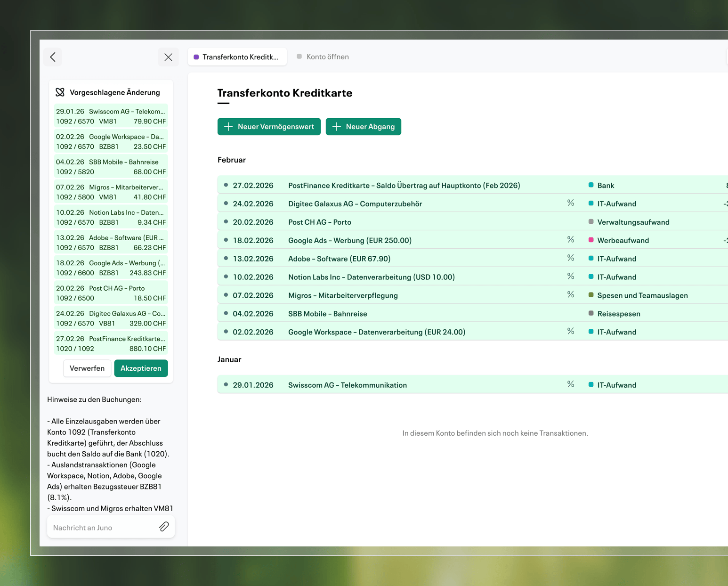Click status dot of 04.02.2026 SBB Mobile row

pos(226,313)
